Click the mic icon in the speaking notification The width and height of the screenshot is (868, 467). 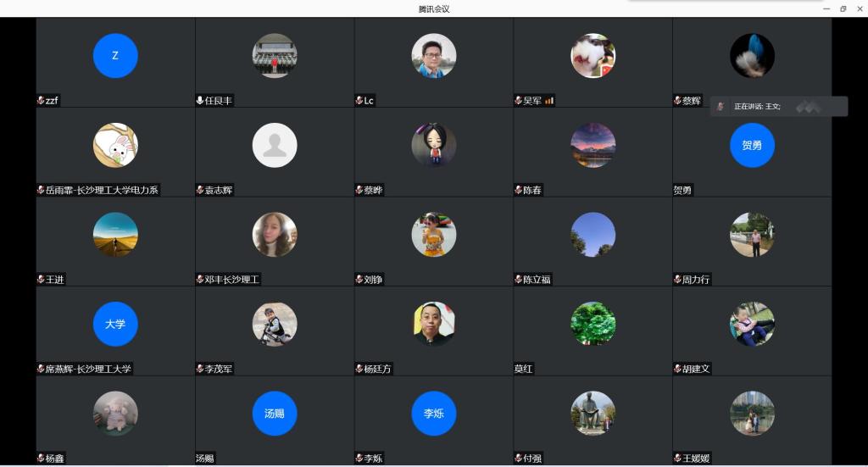(x=721, y=107)
